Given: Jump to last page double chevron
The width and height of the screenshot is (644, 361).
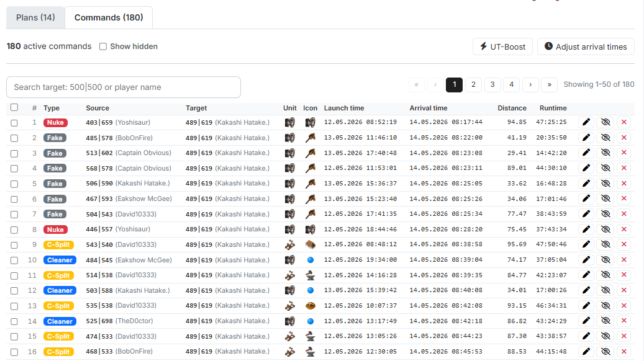Looking at the screenshot, I should 549,84.
